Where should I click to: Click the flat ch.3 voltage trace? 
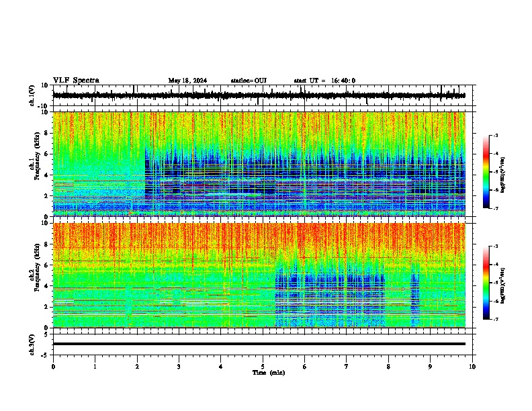259,344
